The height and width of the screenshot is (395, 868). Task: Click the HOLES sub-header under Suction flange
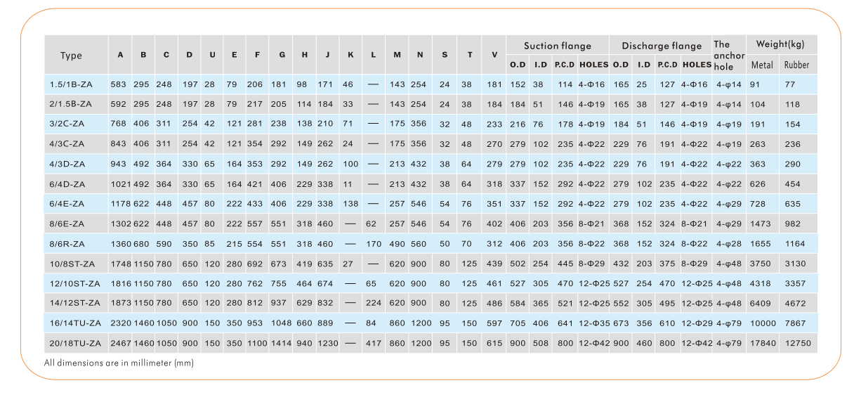(x=593, y=65)
